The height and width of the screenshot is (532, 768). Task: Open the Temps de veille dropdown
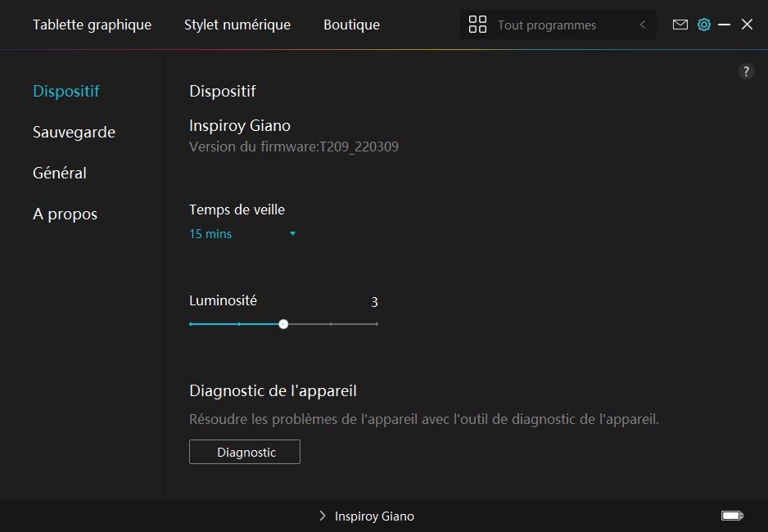pos(242,234)
